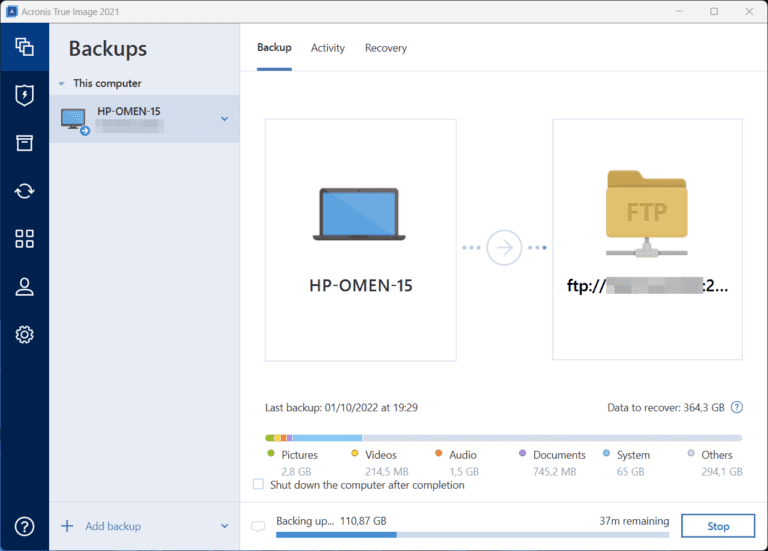
Task: Stop the running backup
Action: (718, 526)
